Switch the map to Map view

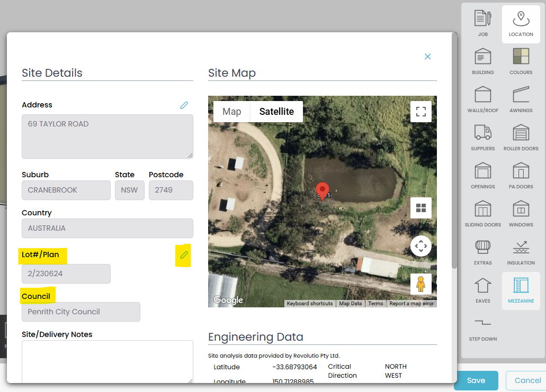[232, 112]
